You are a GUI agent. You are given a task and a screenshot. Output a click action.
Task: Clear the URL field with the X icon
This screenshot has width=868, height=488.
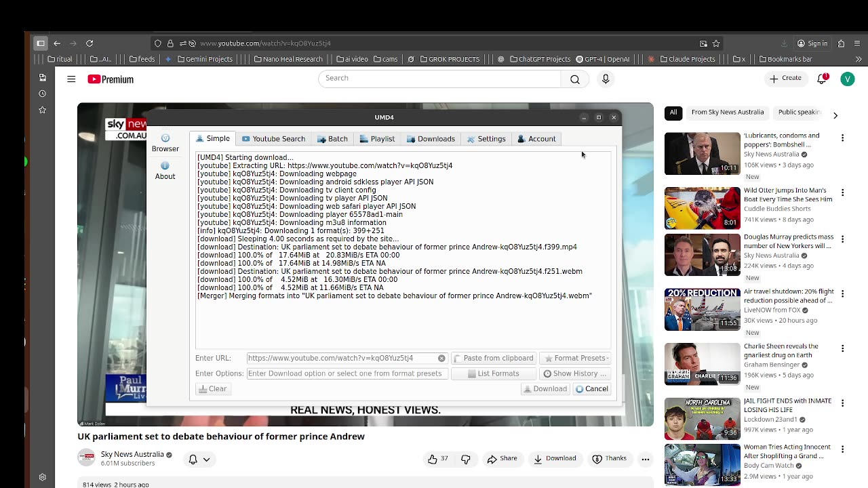click(441, 358)
